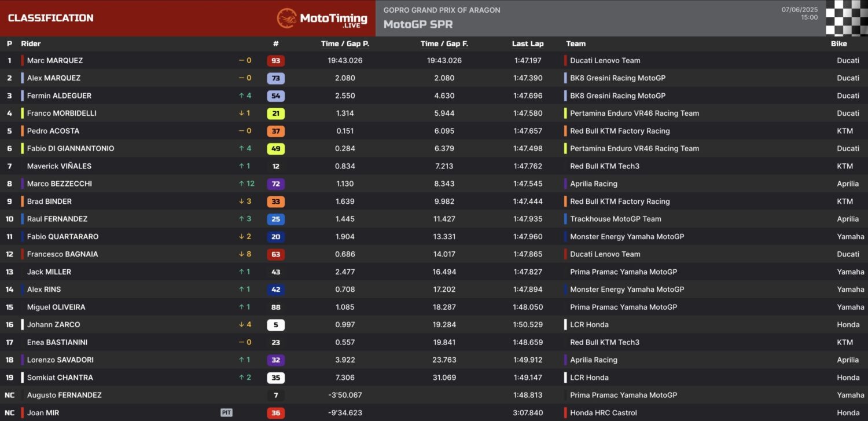Click the gap -9'34.623 for Joan Mir

[345, 413]
